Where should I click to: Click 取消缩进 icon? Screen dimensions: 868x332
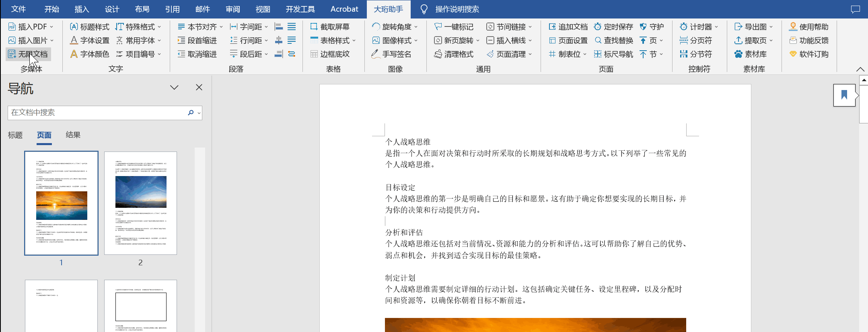pos(181,54)
